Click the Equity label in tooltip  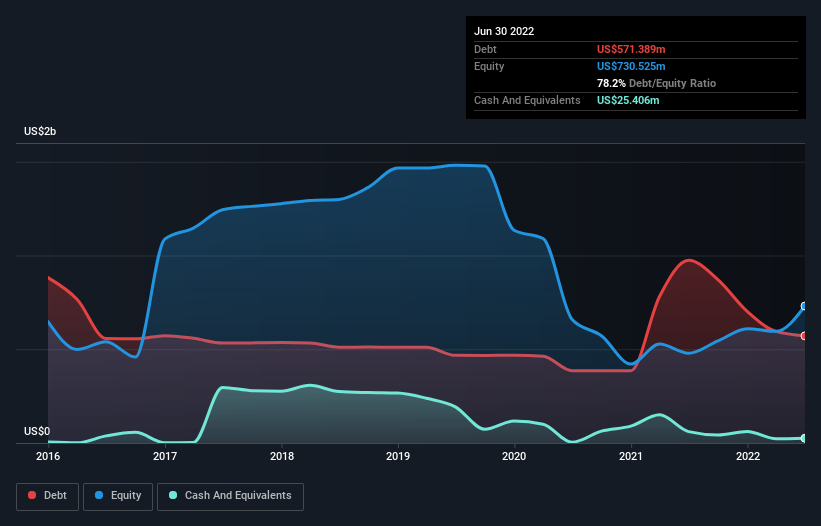click(x=489, y=66)
